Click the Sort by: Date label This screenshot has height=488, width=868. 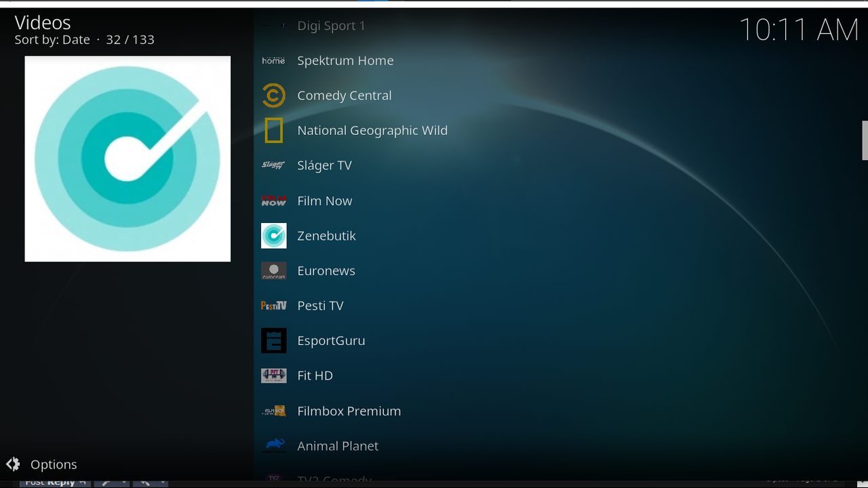click(52, 40)
